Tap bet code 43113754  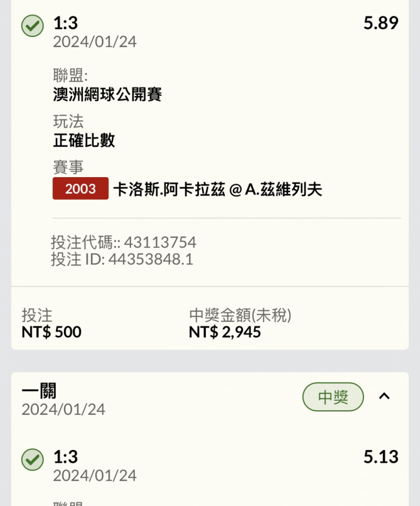point(160,242)
